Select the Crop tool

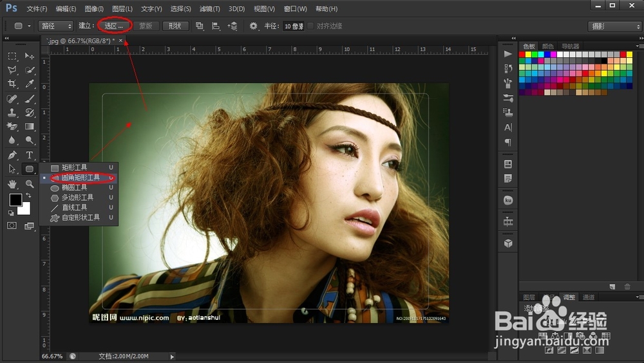[12, 84]
